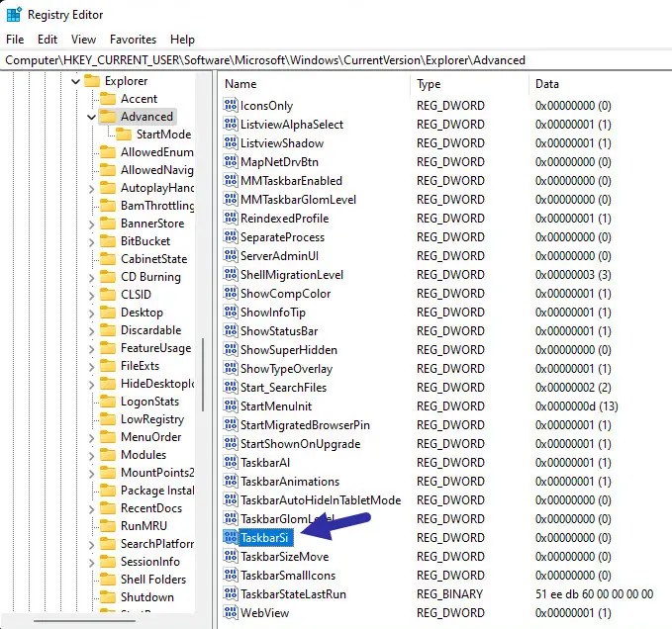Click the MapNetDrvBtn value icon

pyautogui.click(x=231, y=162)
